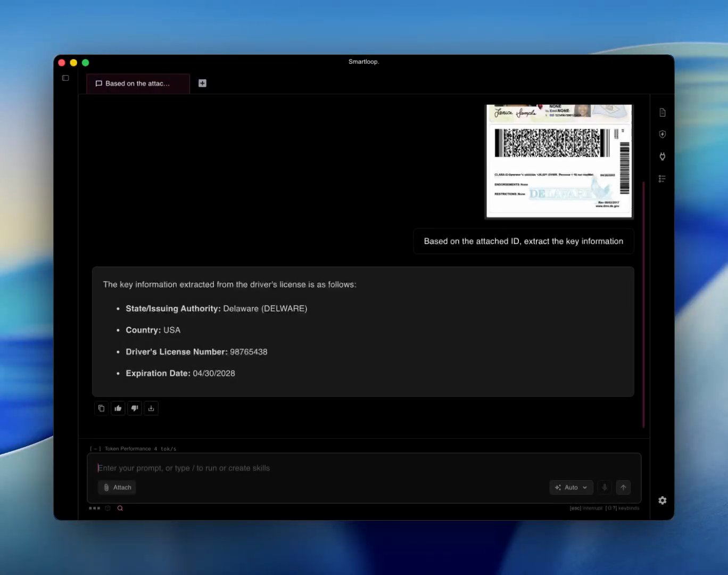Maximize the Smartloop window with green button
Screen dimensions: 728x575
85,63
